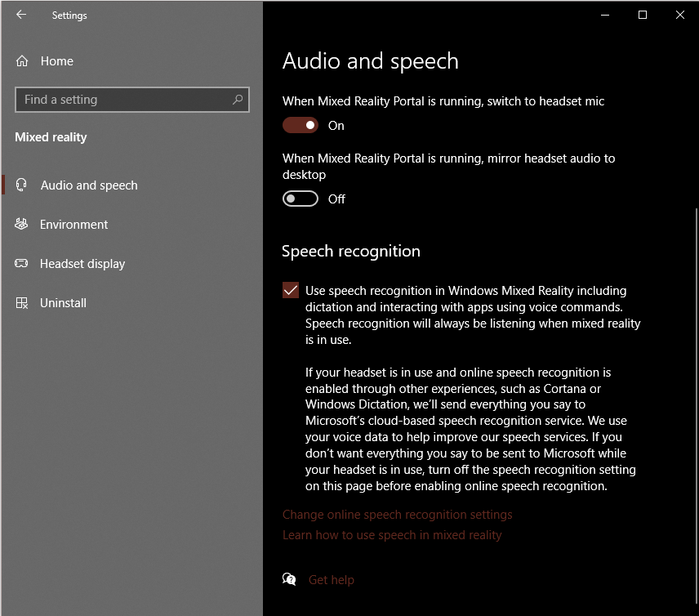This screenshot has height=616, width=699.
Task: Click the Uninstall icon in sidebar
Action: (22, 303)
